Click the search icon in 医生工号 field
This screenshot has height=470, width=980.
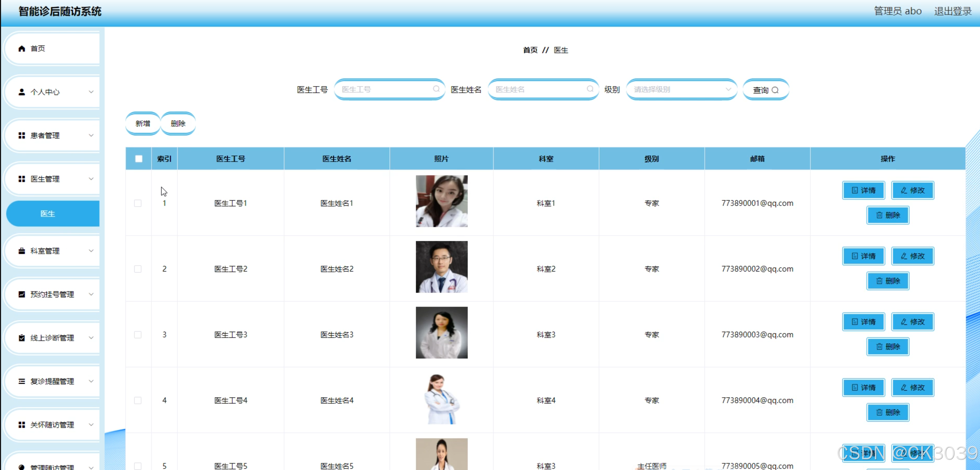[436, 89]
